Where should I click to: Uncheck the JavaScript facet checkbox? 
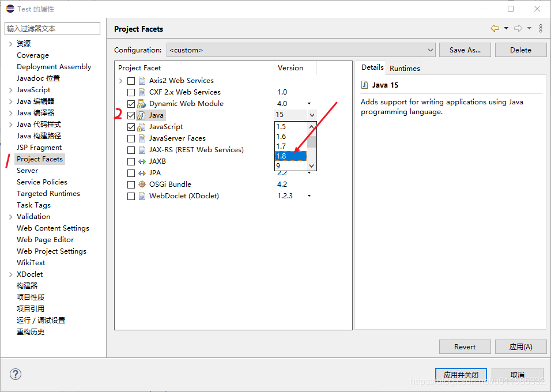pos(131,127)
